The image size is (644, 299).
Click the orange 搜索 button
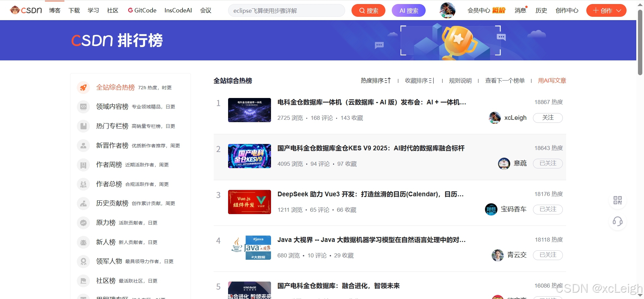tap(368, 10)
